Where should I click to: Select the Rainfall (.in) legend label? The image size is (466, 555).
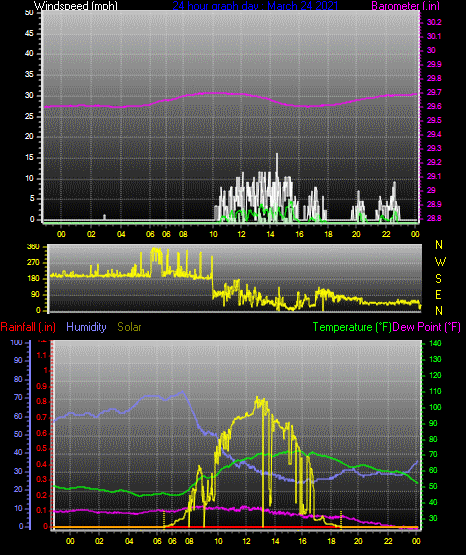pos(28,327)
